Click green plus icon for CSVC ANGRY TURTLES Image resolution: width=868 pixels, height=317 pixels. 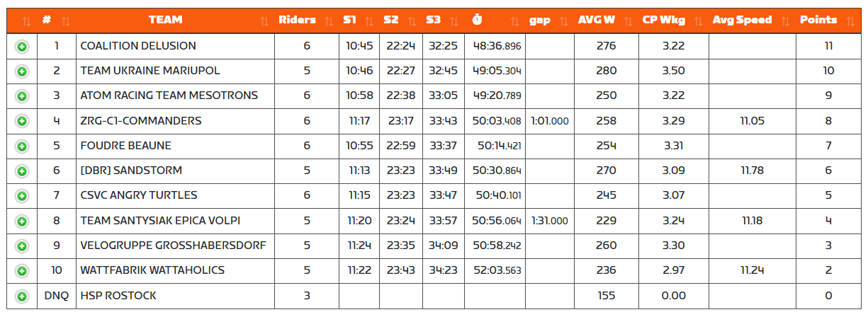point(22,196)
